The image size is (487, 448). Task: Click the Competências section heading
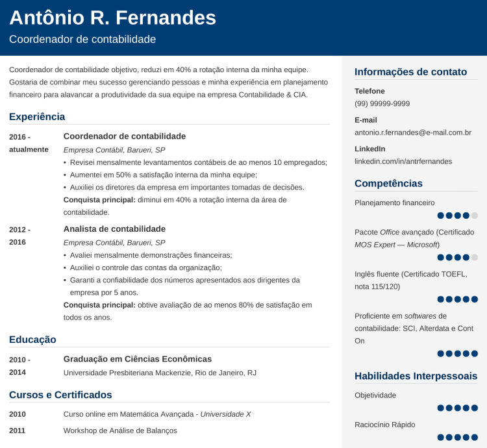point(388,184)
